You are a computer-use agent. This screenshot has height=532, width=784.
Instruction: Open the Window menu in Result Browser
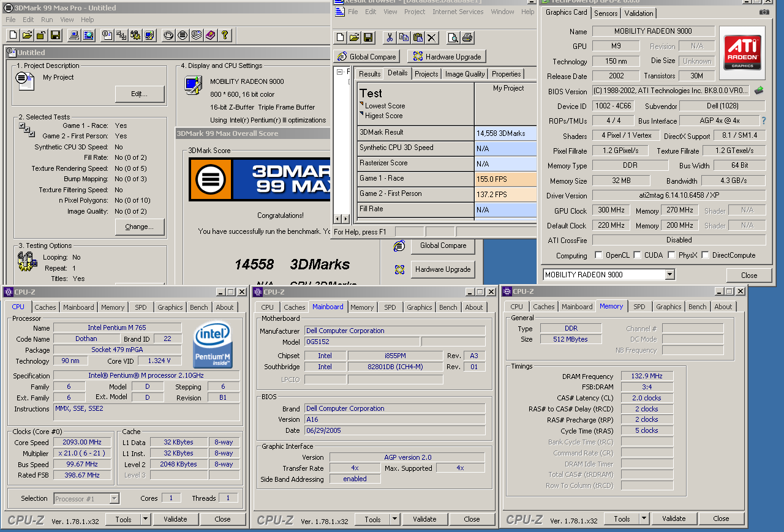click(x=503, y=12)
